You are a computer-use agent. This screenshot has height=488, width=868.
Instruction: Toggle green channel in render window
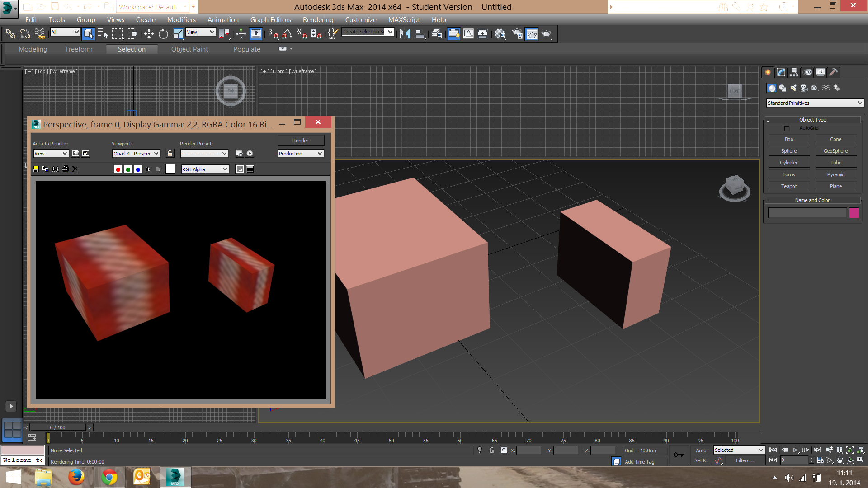[128, 169]
